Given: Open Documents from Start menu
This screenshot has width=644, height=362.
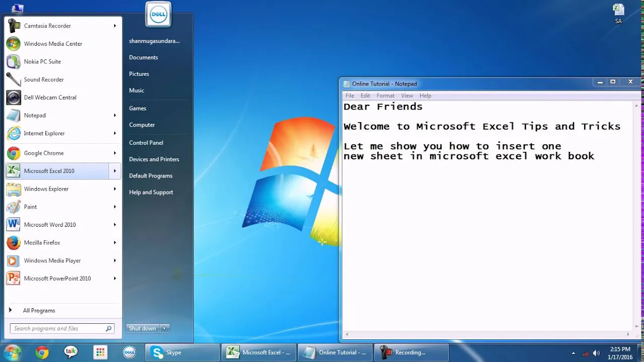Looking at the screenshot, I should click(143, 57).
